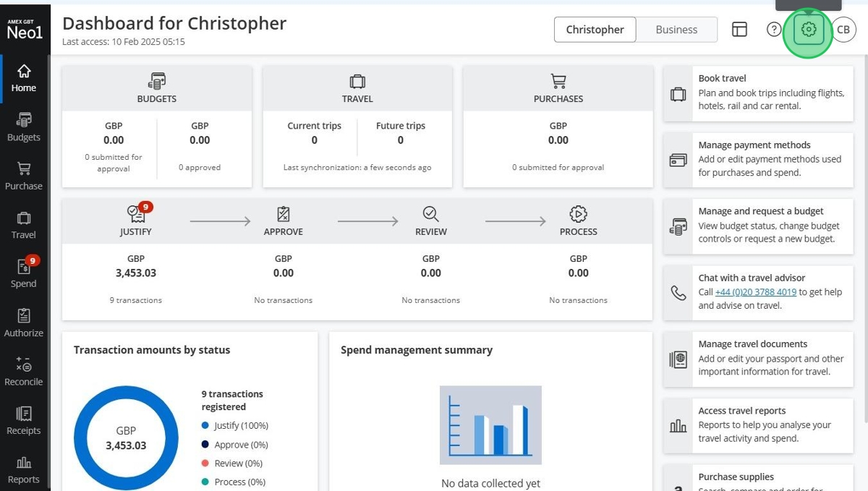Toggle Process (0%) legend entry

coord(234,482)
